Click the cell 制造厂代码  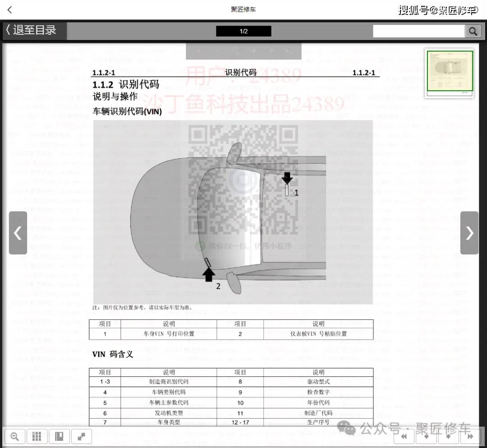pyautogui.click(x=318, y=413)
